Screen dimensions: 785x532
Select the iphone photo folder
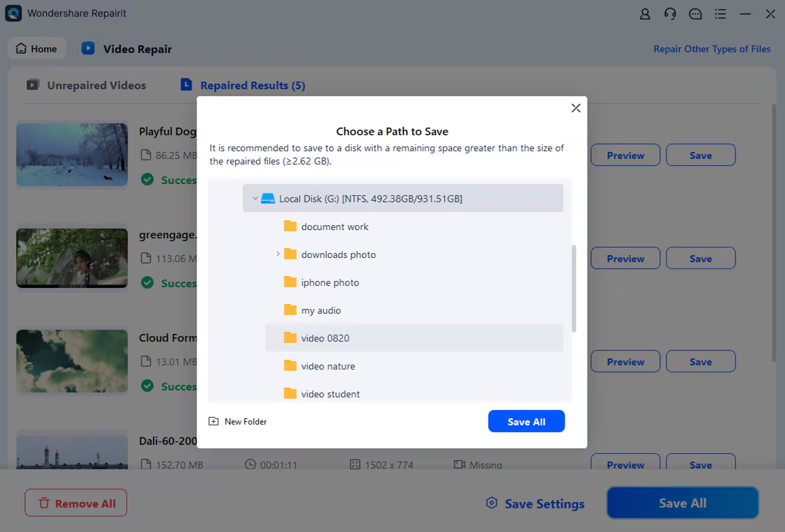coord(330,282)
